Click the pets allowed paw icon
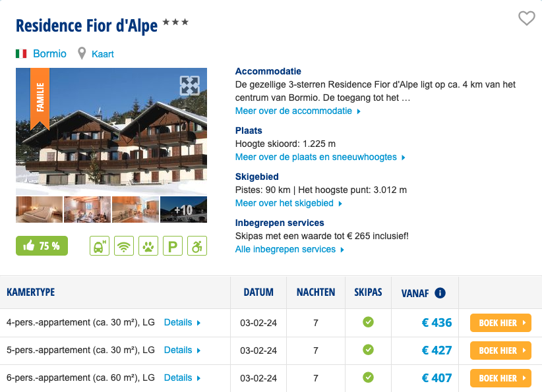 (x=148, y=246)
